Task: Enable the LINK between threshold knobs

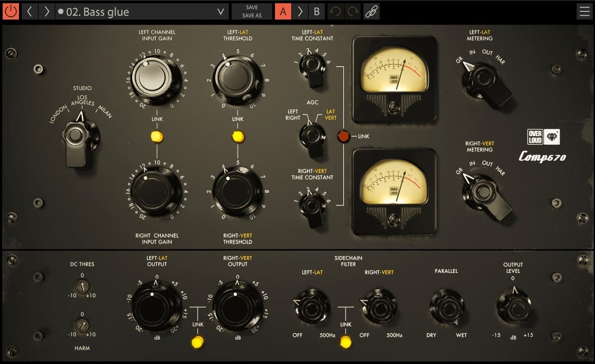Action: (x=237, y=137)
